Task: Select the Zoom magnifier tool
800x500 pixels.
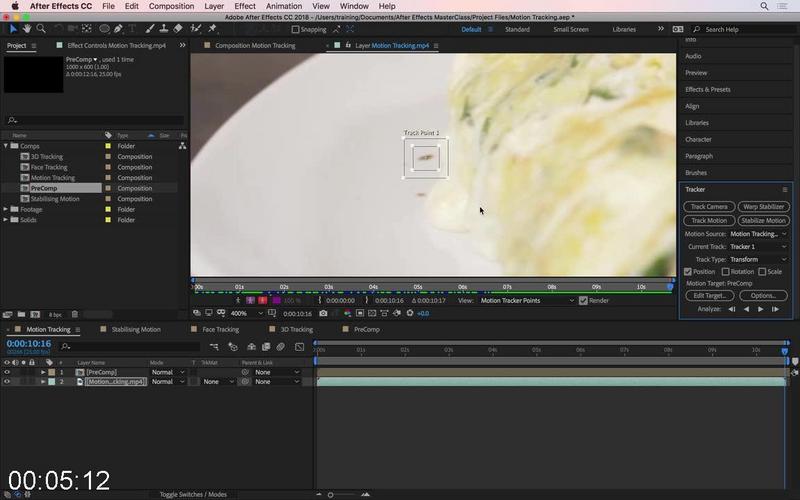Action: (40, 29)
